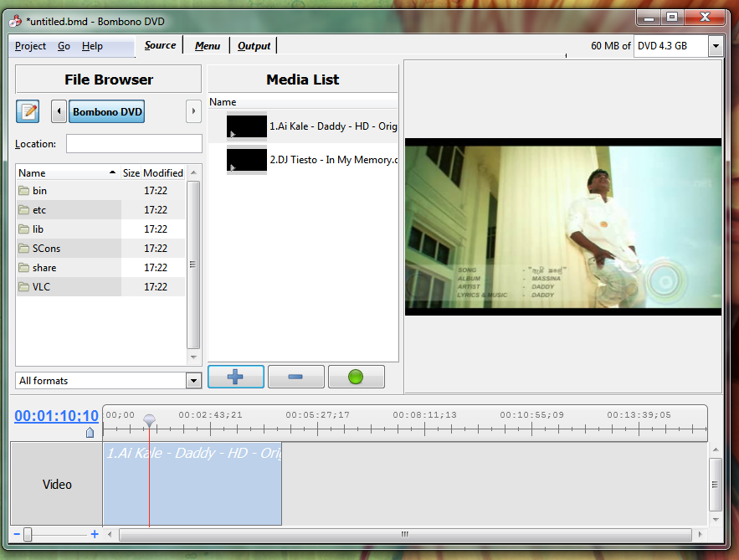The height and width of the screenshot is (560, 739).
Task: Click the zoom out minus on timeline
Action: pyautogui.click(x=17, y=534)
